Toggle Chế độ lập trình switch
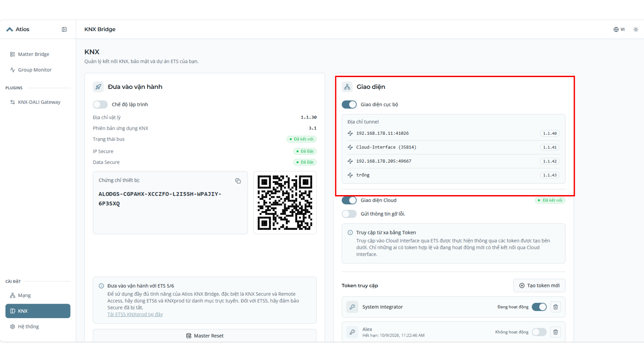This screenshot has height=362, width=644. [x=100, y=105]
